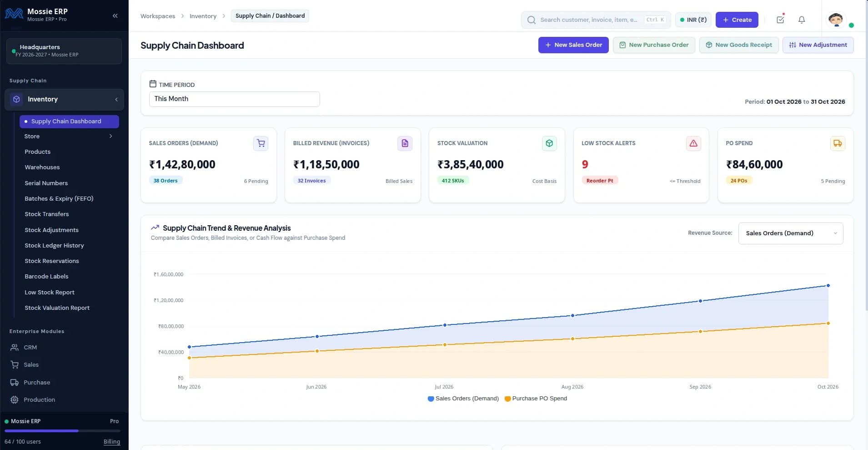Click the New Adjustment button
868x450 pixels.
click(x=818, y=45)
